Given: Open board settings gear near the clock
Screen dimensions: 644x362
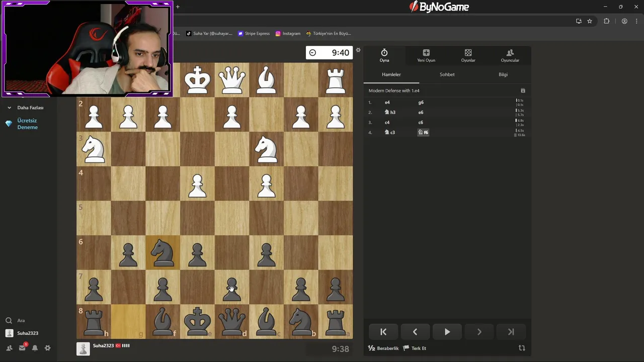Looking at the screenshot, I should tap(358, 50).
